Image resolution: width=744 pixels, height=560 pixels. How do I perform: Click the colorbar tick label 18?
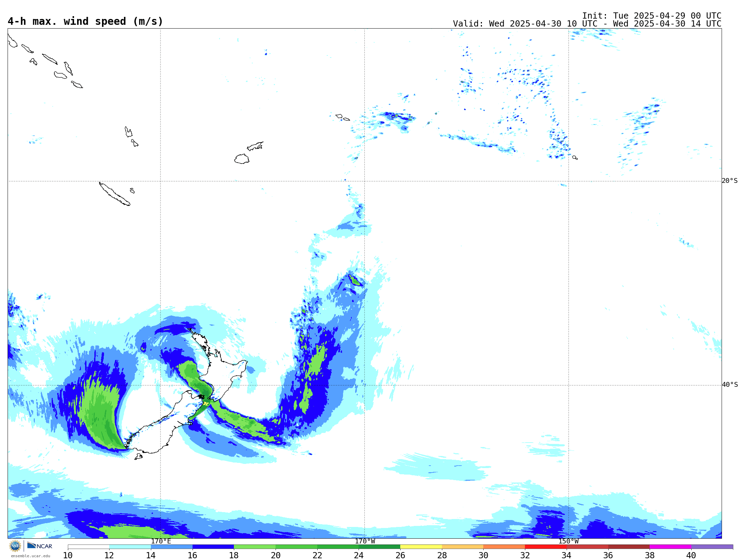tap(234, 555)
